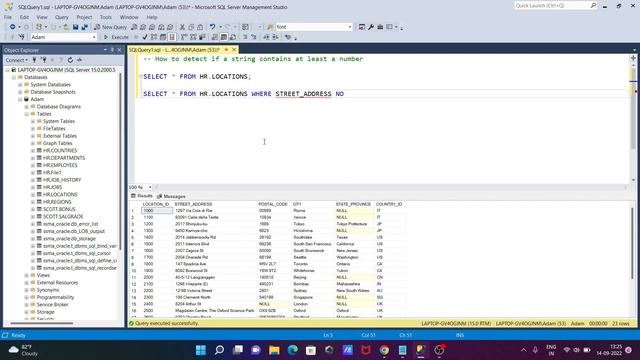The height and width of the screenshot is (360, 640).
Task: Open the Connect dropdown in Object Explorer
Action: click(x=17, y=60)
